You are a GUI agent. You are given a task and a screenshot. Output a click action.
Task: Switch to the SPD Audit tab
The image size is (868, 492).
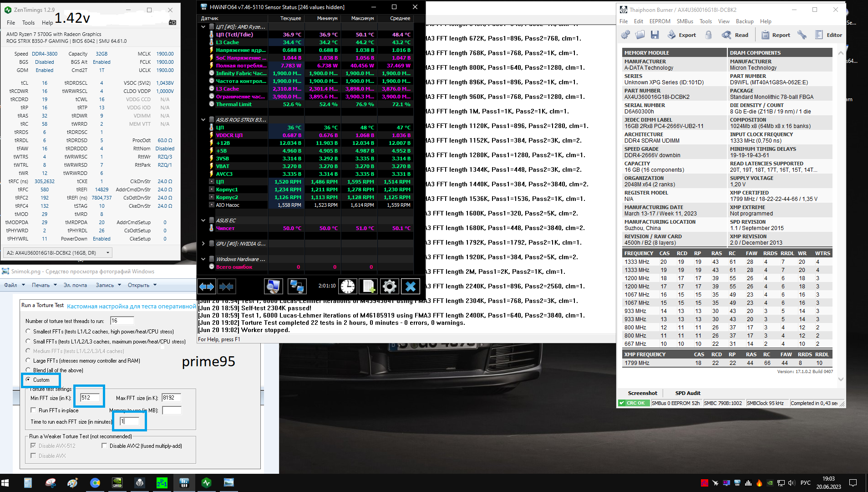(688, 393)
